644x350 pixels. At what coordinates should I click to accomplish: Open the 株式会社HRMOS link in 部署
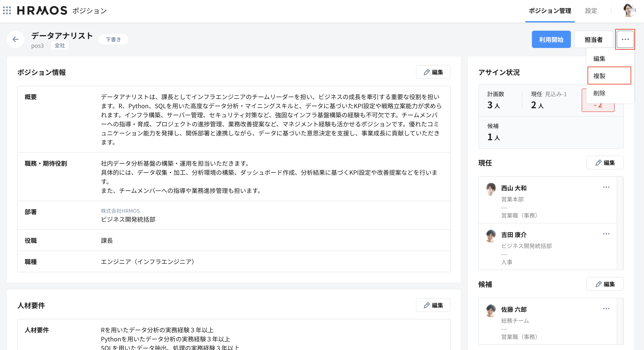coord(120,211)
